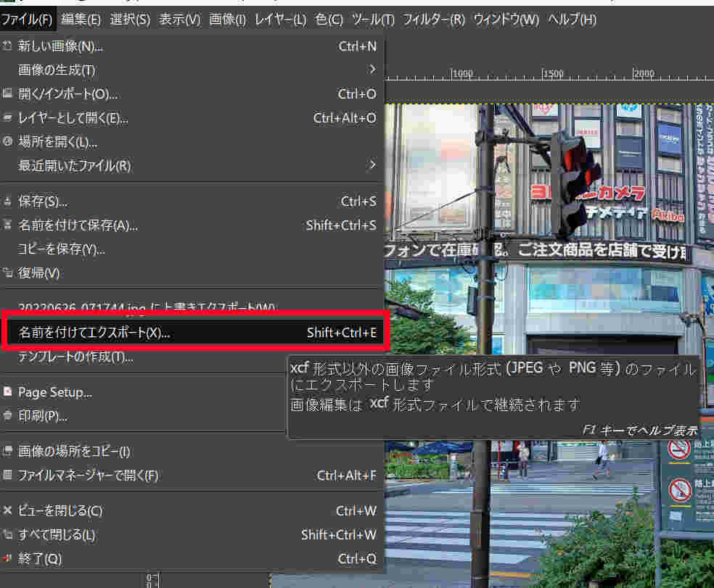Open the フィルター menu in the menu bar

[x=433, y=20]
